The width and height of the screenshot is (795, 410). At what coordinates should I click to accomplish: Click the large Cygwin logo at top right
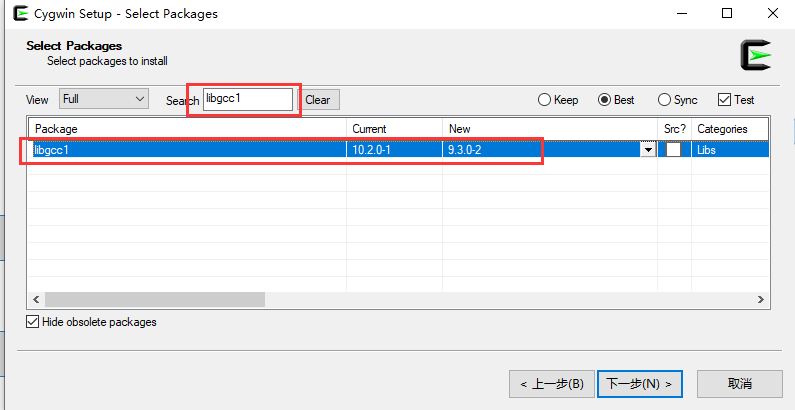755,55
